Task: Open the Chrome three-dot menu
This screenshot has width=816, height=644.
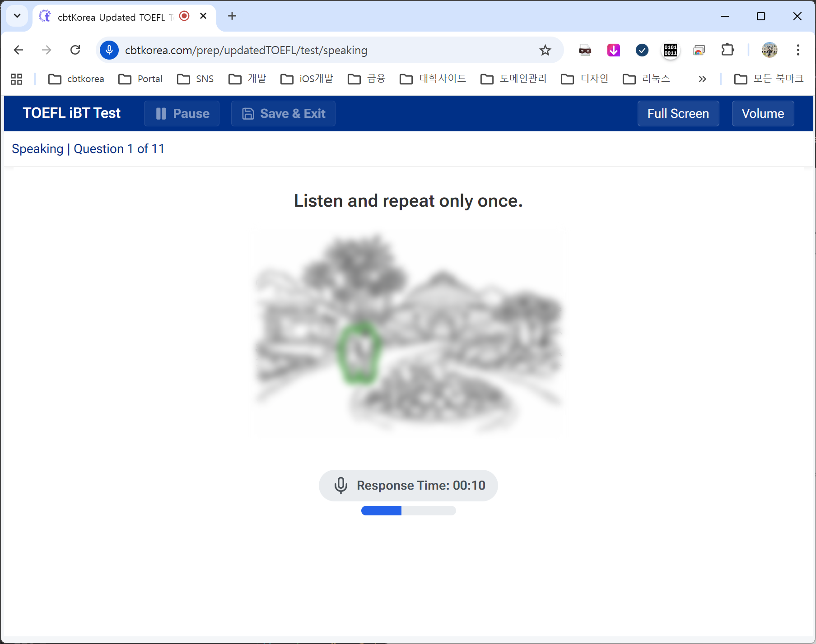Action: click(x=798, y=50)
